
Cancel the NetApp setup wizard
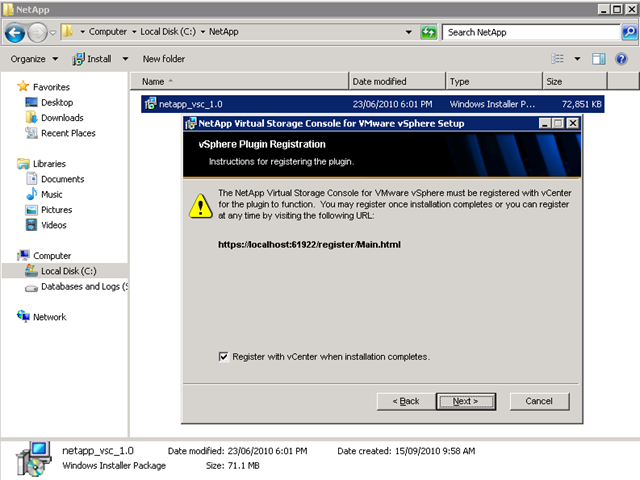pyautogui.click(x=539, y=401)
